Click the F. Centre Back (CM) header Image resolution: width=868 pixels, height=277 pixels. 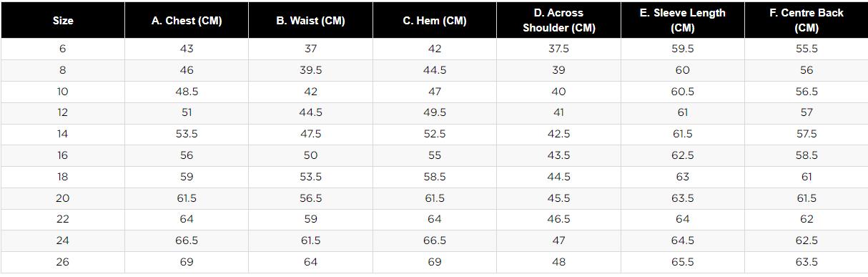[807, 21]
